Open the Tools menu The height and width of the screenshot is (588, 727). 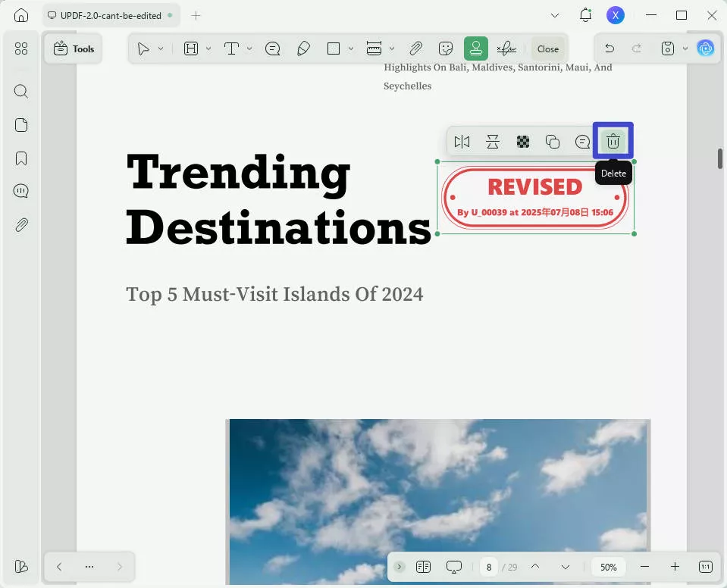click(x=74, y=48)
